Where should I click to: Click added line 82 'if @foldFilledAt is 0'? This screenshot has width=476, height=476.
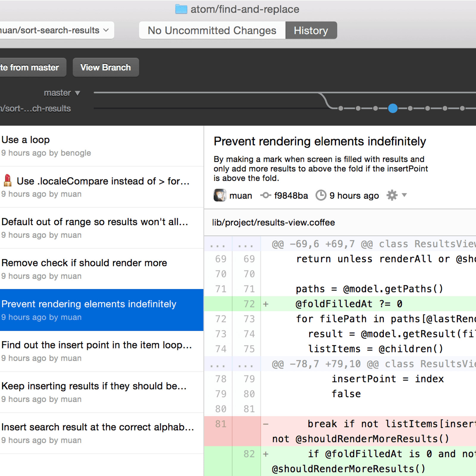click(340, 461)
